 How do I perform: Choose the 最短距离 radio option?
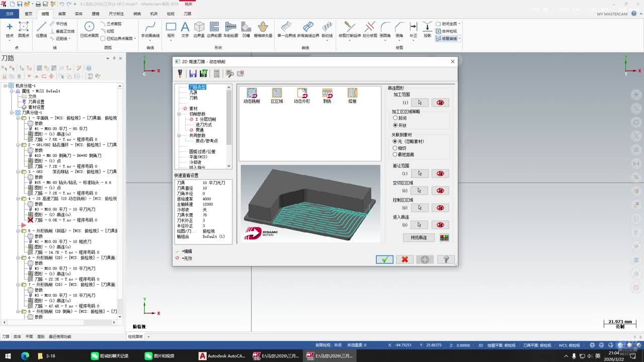click(x=395, y=155)
